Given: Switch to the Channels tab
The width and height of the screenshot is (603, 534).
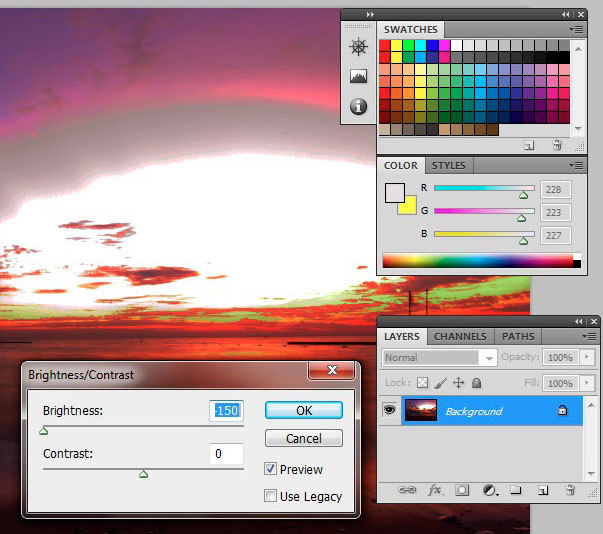Looking at the screenshot, I should (x=460, y=337).
